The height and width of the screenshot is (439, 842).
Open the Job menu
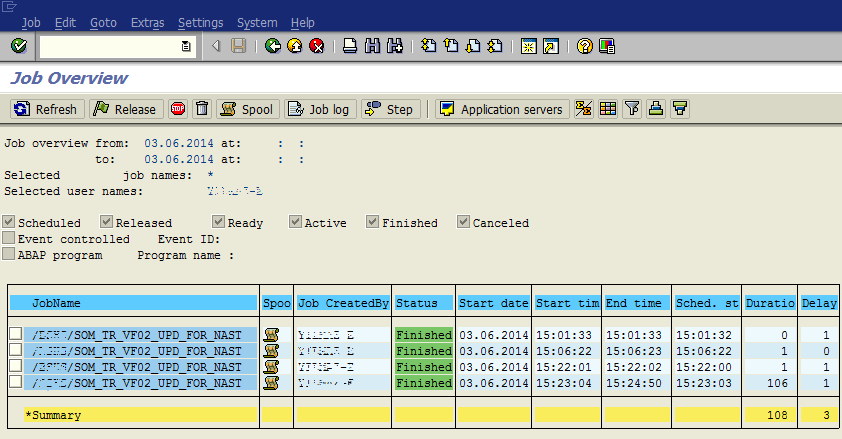click(31, 23)
